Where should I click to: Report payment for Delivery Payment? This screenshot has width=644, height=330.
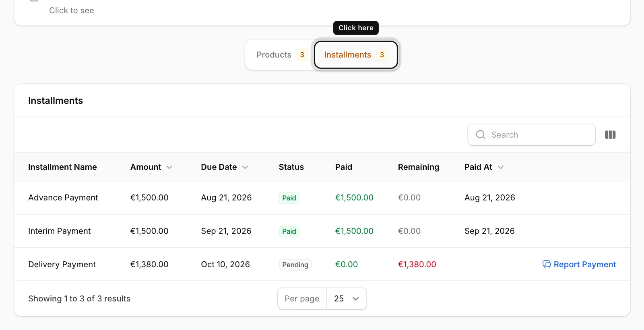pos(579,264)
